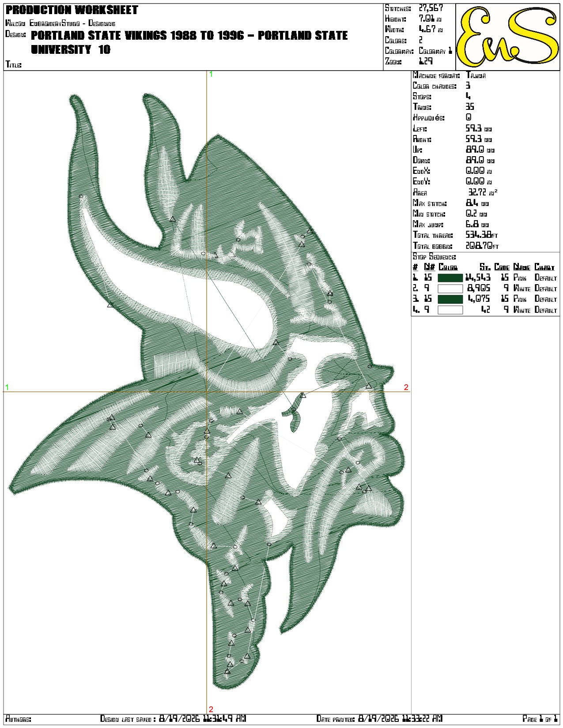
Task: Click the red '2' marker below the vertical axis
Action: 211,709
